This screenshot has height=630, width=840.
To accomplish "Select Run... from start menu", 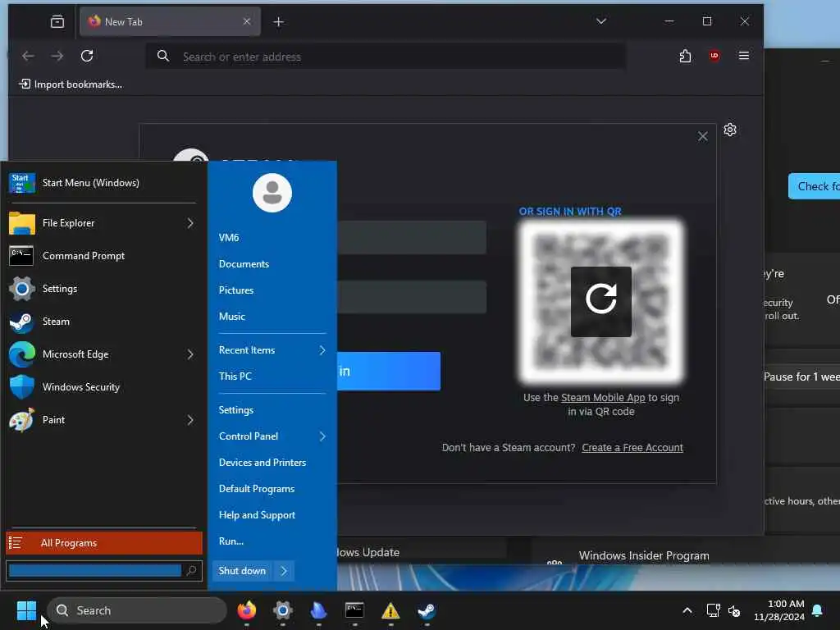I will coord(231,541).
